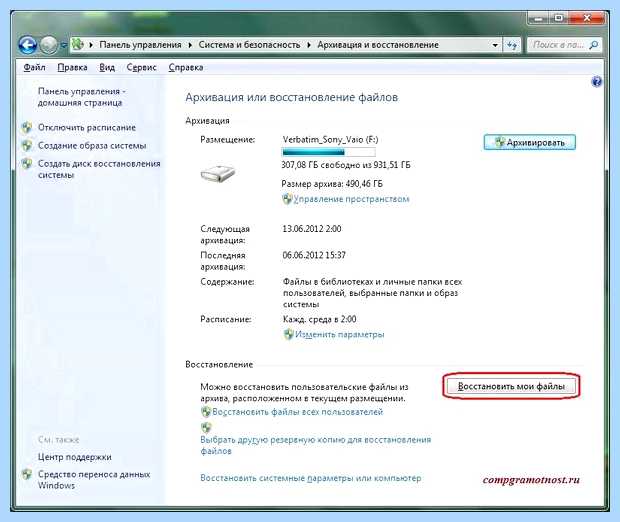
Task: Select Панель управления breadcrumb segment
Action: click(140, 45)
